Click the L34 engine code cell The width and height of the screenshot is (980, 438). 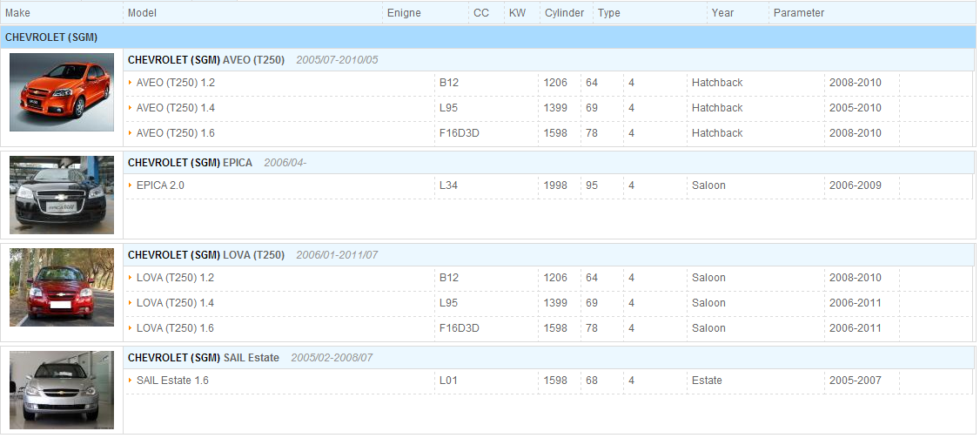pos(449,185)
